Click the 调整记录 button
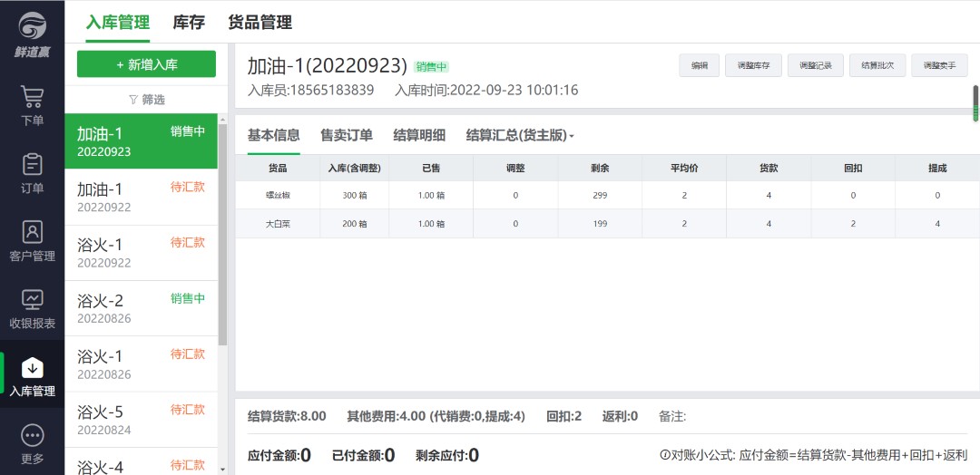The height and width of the screenshot is (475, 980). point(816,65)
